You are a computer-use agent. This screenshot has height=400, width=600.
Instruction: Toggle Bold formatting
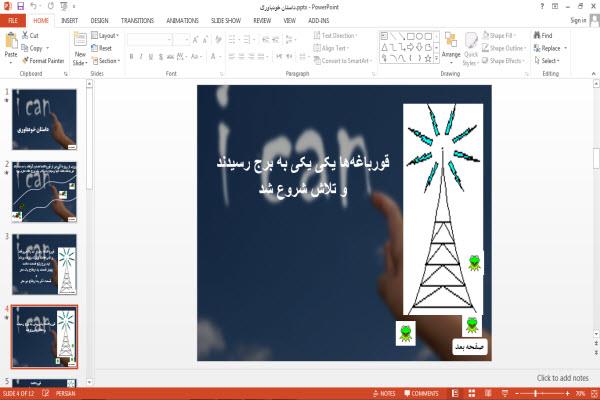[132, 57]
